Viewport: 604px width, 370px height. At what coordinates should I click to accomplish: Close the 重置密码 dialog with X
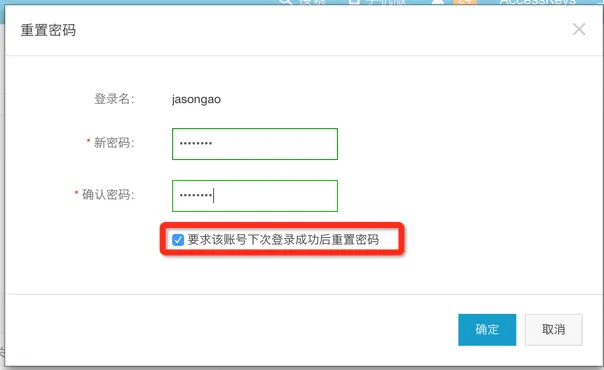pyautogui.click(x=579, y=29)
